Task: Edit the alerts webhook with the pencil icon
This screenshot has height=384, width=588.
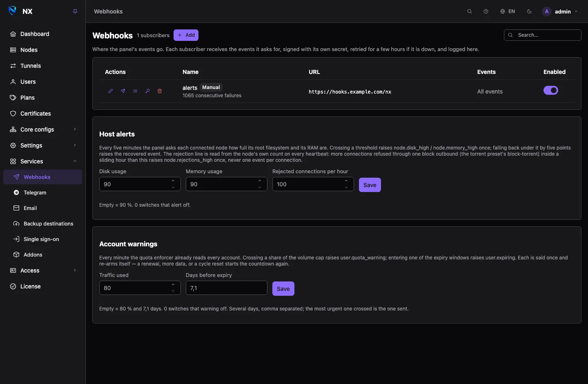Action: [111, 91]
